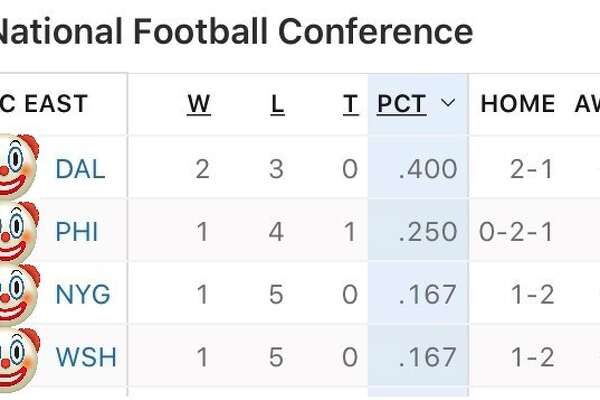This screenshot has width=600, height=400.
Task: Click PHI's 0-2-1 home record
Action: 516,232
